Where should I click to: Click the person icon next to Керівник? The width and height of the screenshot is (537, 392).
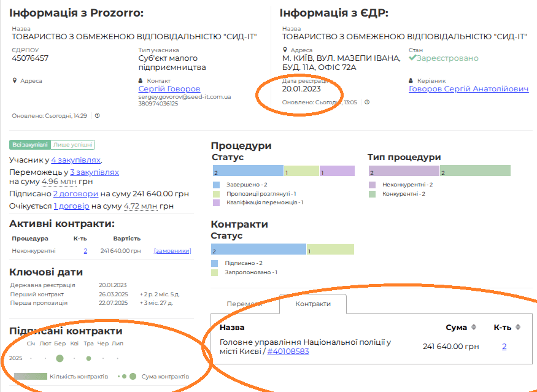[411, 80]
